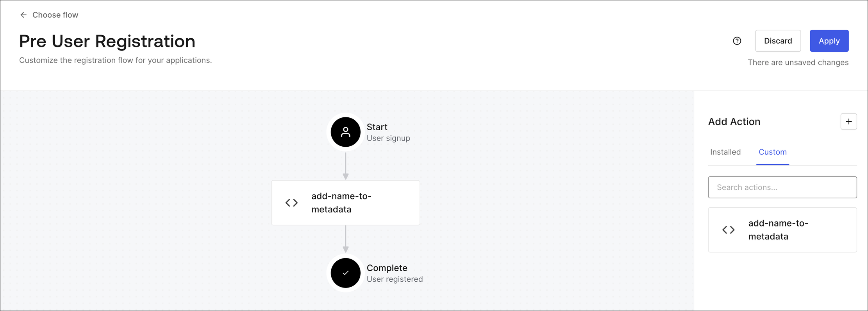
Task: Click the connector arrow below Start node
Action: 345,166
